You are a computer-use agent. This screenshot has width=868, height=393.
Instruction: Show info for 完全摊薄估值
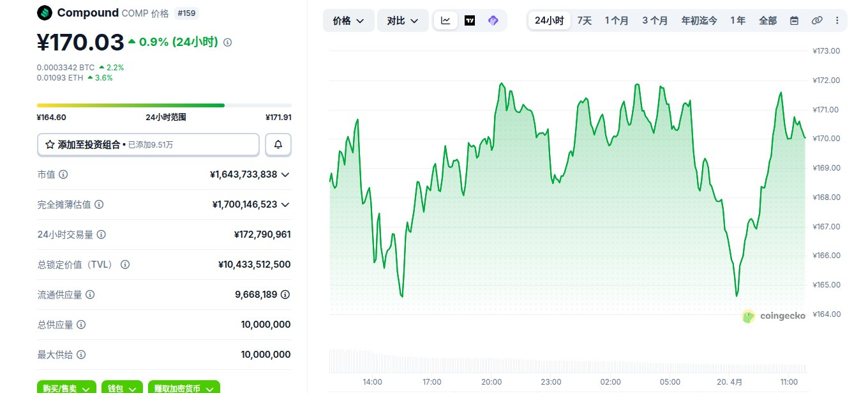99,204
